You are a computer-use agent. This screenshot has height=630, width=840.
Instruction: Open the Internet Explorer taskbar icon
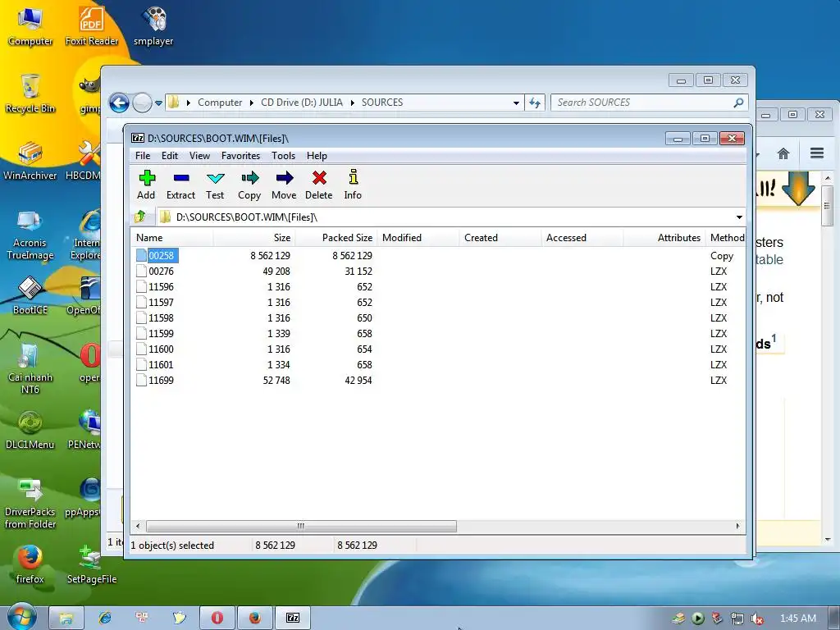[x=104, y=618]
